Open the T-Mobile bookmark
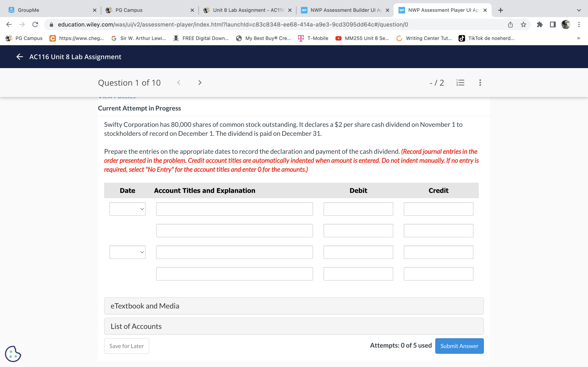588x367 pixels. (x=313, y=38)
